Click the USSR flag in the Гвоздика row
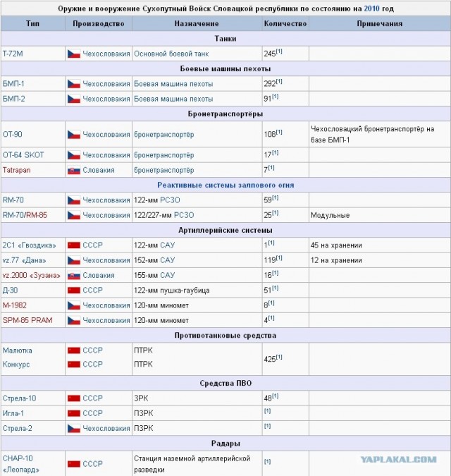Image resolution: width=451 pixels, height=476 pixels. 74,245
